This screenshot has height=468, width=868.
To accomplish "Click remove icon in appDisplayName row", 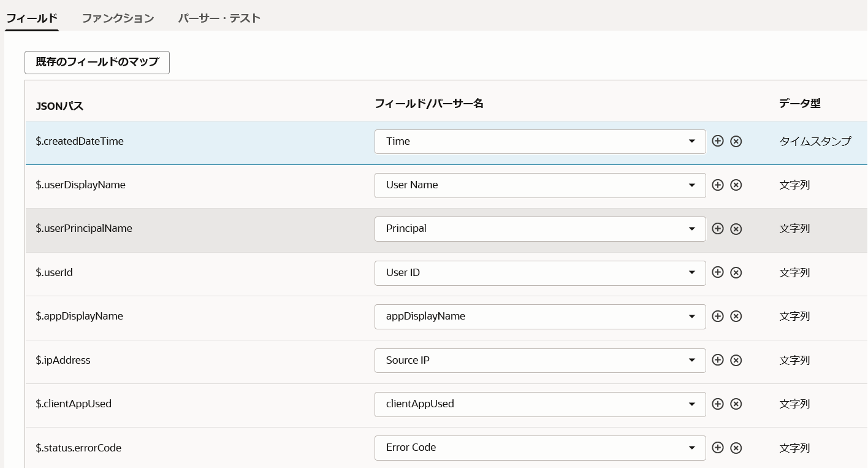I will [x=736, y=316].
